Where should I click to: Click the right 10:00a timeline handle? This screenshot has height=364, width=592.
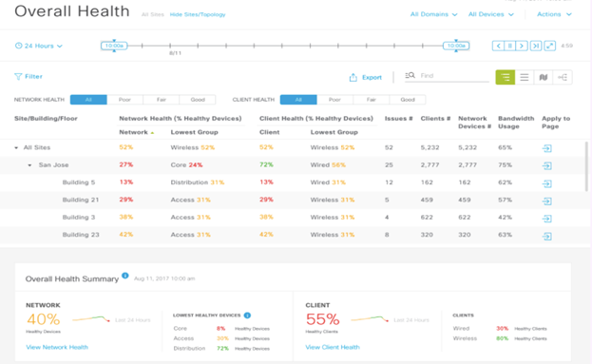pyautogui.click(x=456, y=46)
